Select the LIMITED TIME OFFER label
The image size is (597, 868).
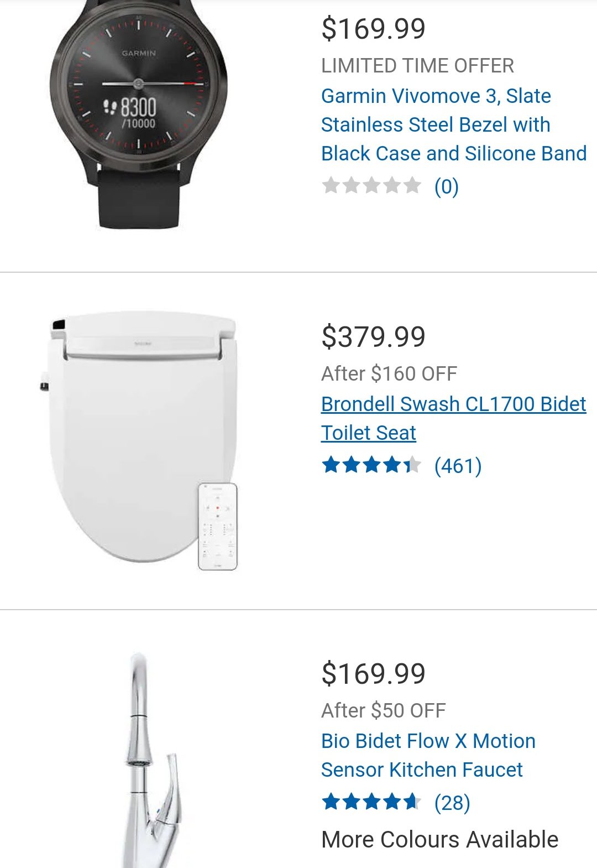coord(418,66)
